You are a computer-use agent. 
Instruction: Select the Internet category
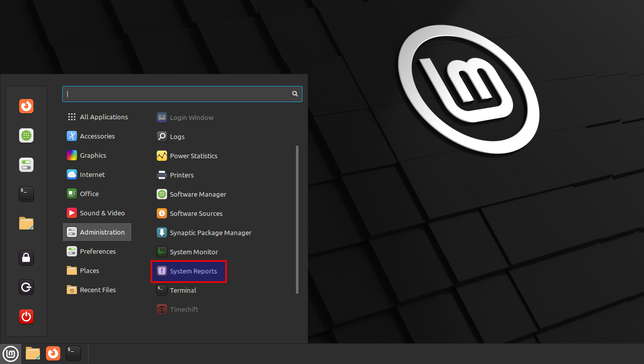point(97,174)
